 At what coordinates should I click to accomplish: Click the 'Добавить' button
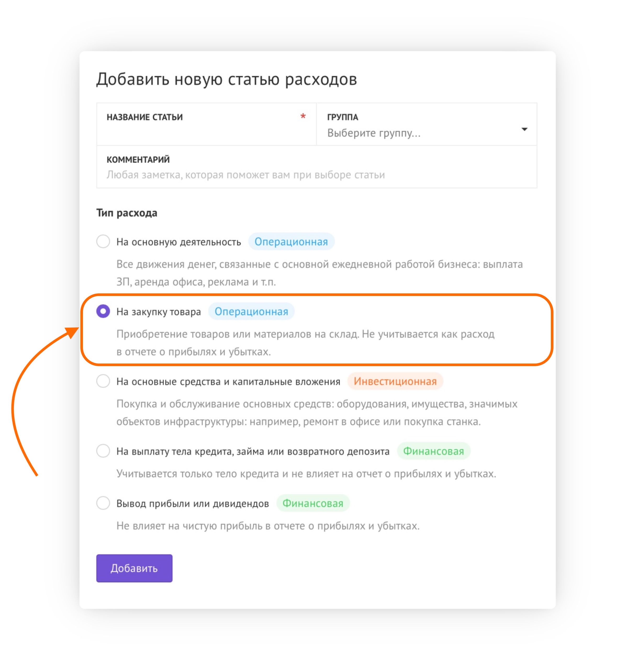(x=134, y=568)
